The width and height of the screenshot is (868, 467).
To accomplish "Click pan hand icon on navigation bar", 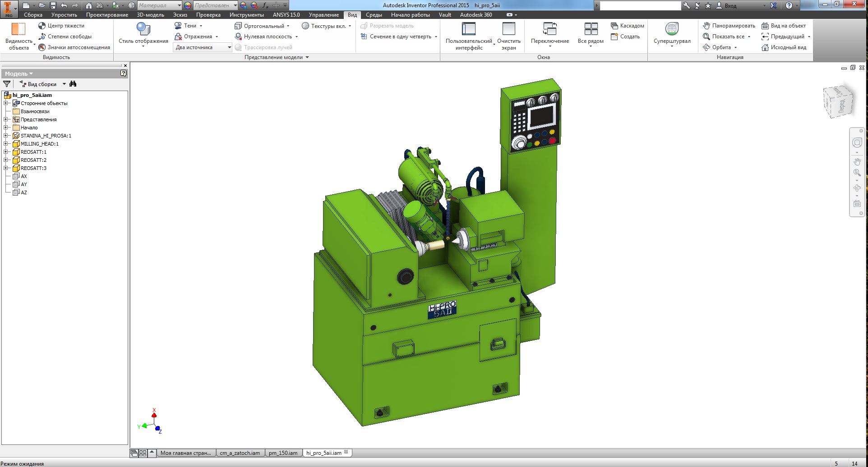I will pos(857,161).
